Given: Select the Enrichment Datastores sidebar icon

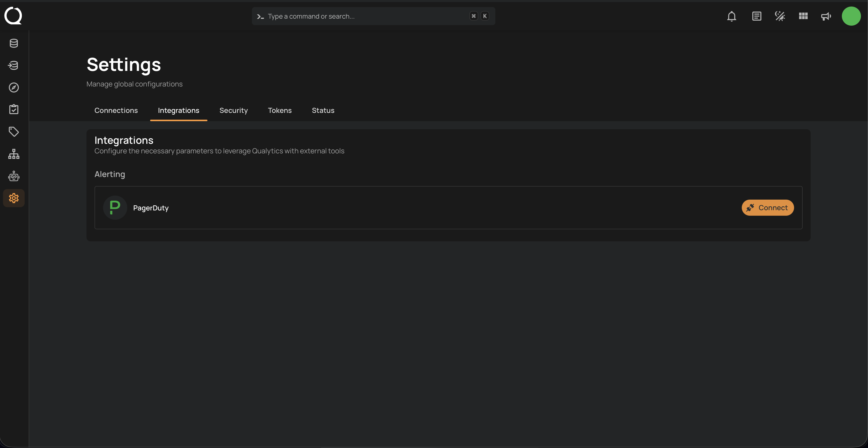Looking at the screenshot, I should pos(14,65).
